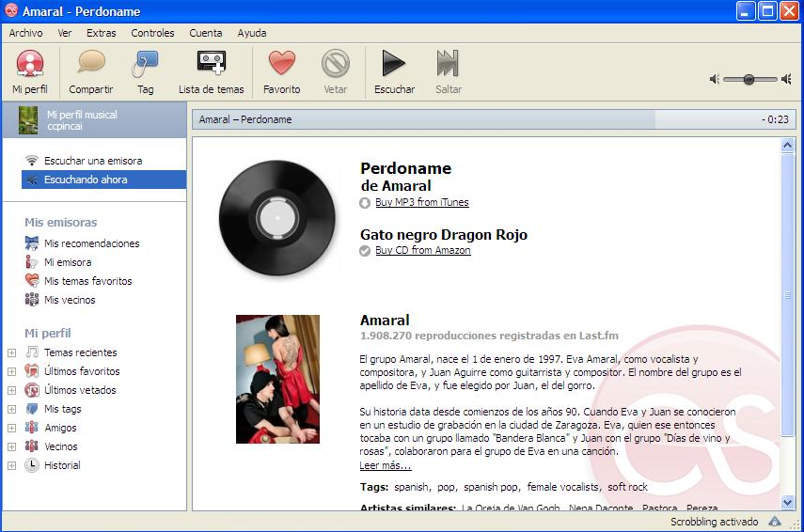Image resolution: width=804 pixels, height=532 pixels.
Task: Expand Temas recientes node
Action: click(x=12, y=352)
